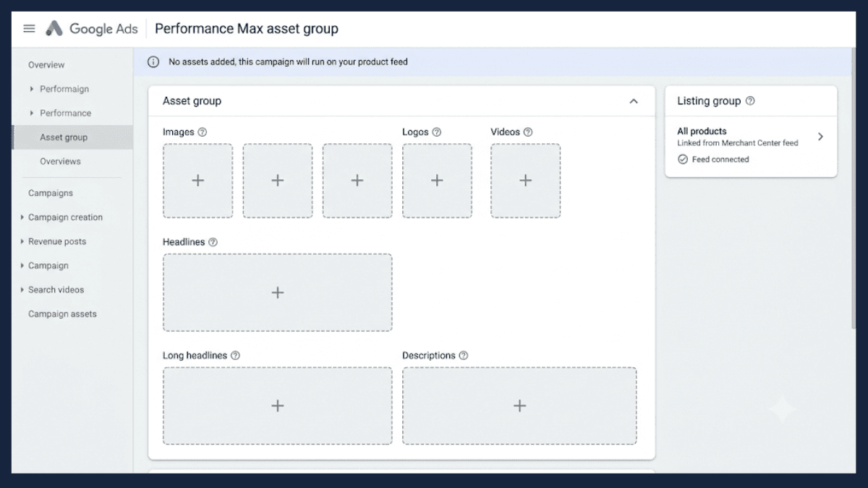Viewport: 868px width, 488px height.
Task: Add a video asset
Action: point(526,181)
